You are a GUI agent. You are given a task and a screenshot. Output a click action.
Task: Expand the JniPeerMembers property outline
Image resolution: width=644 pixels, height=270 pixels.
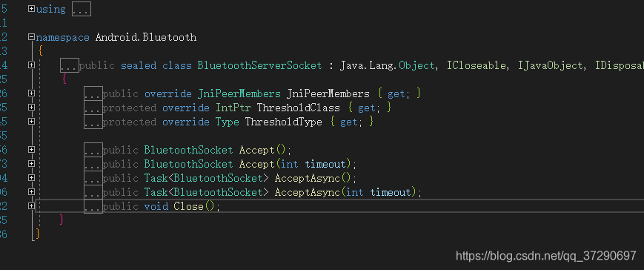tap(32, 93)
